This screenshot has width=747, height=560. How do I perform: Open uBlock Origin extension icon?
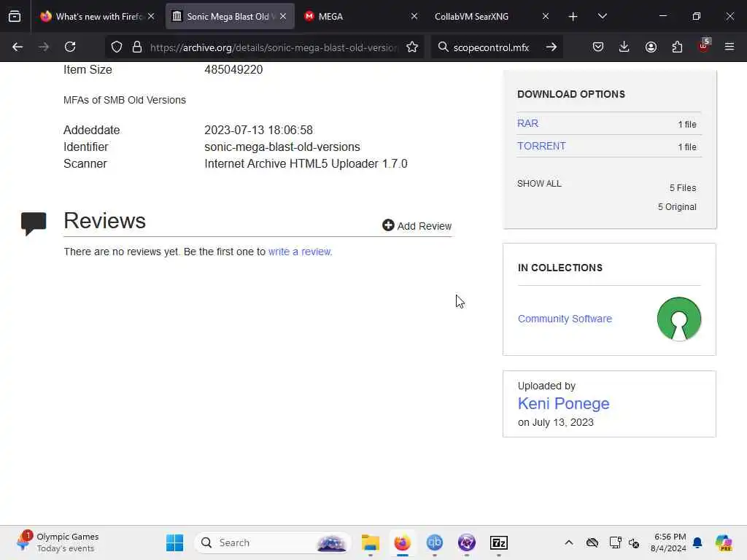click(704, 46)
